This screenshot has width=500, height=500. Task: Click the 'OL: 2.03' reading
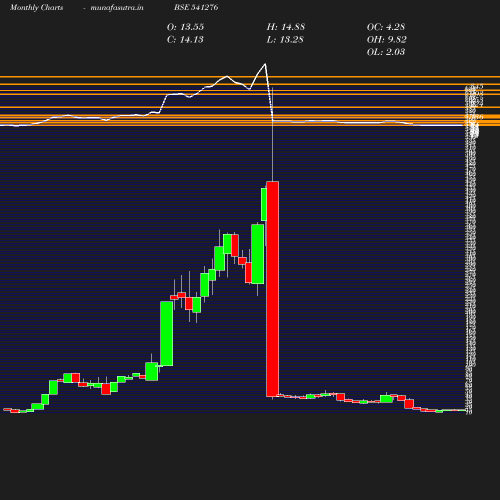pos(386,52)
